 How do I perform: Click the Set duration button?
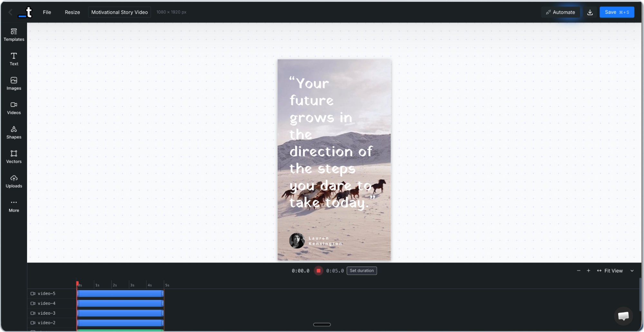point(362,271)
